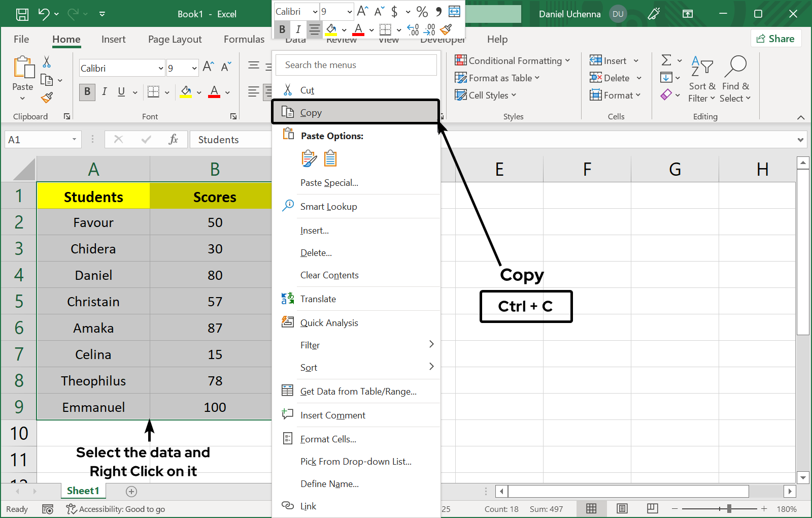Choose Paste Special from the context menu
This screenshot has height=518, width=812.
click(329, 182)
